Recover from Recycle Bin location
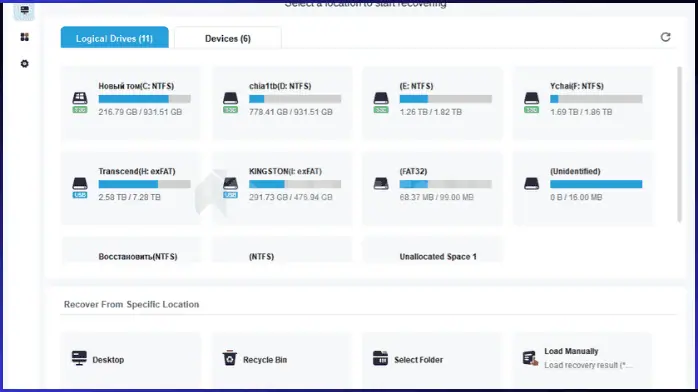 282,360
